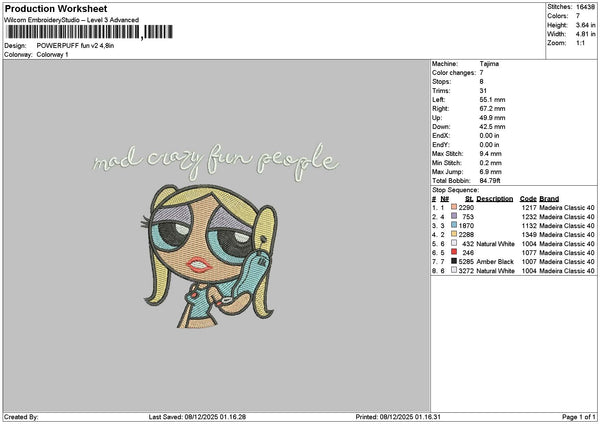The width and height of the screenshot is (600, 424).
Task: Click the Trims value 31
Action: pos(483,91)
